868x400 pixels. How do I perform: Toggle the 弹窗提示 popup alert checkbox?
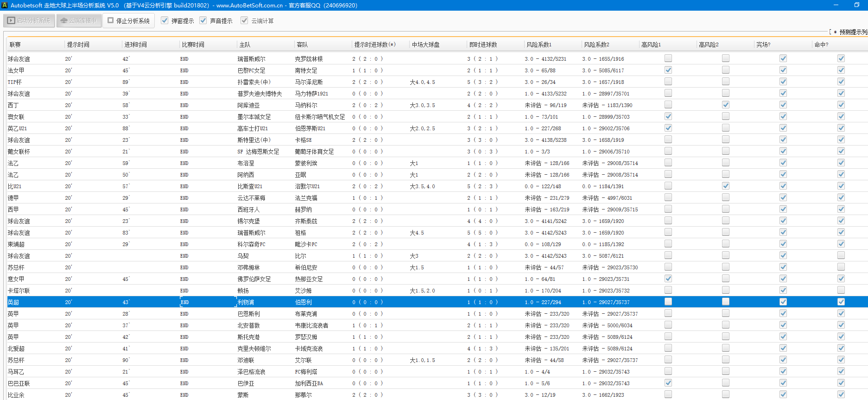pos(165,21)
